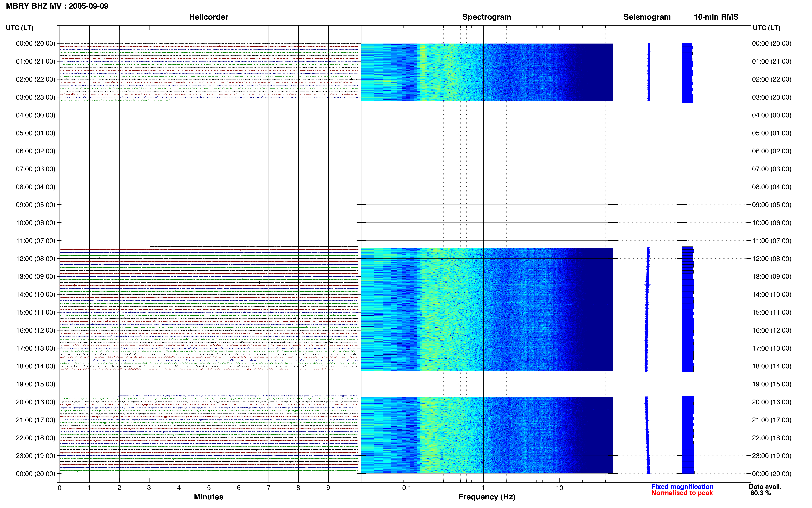Image resolution: width=812 pixels, height=508 pixels.
Task: Click frequency tick '10' on spectrogram axis
Action: tap(559, 488)
